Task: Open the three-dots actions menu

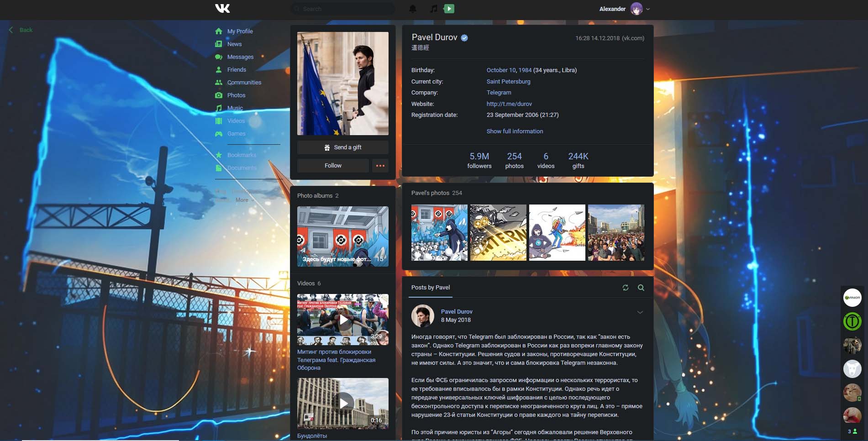Action: click(380, 166)
